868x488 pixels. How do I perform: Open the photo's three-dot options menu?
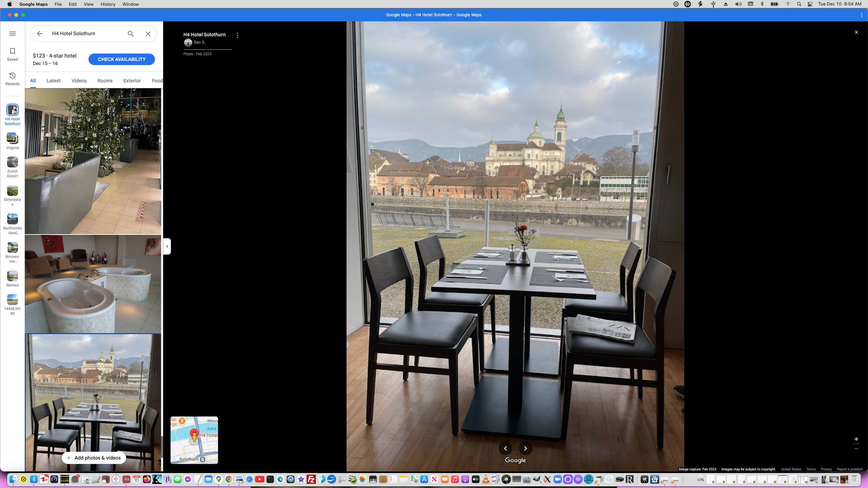pyautogui.click(x=238, y=35)
